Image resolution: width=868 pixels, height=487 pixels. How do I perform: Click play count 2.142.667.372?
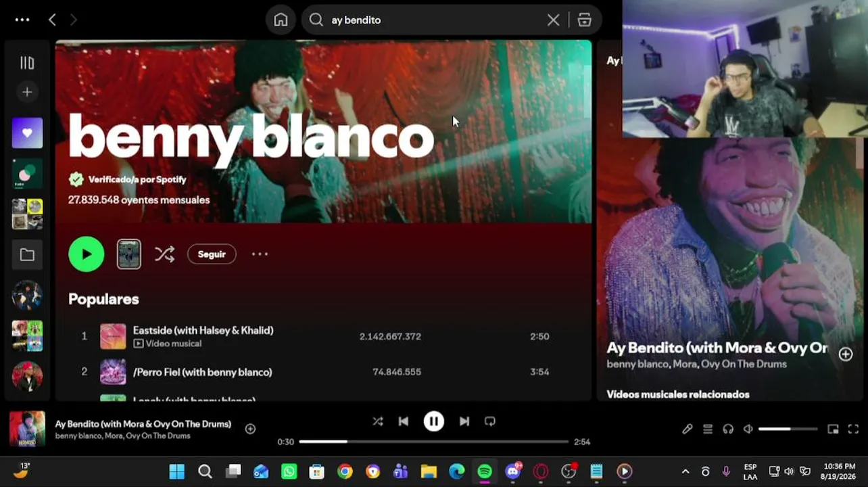coord(390,336)
